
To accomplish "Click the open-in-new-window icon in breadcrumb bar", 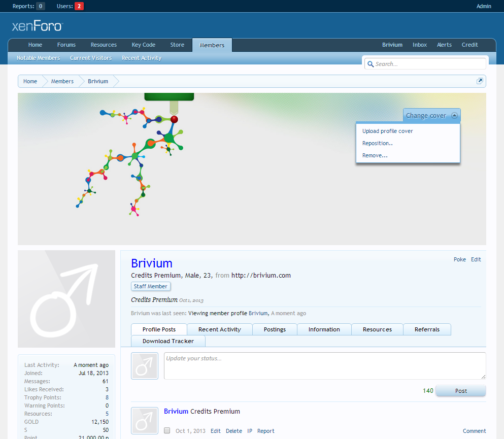I will 480,81.
